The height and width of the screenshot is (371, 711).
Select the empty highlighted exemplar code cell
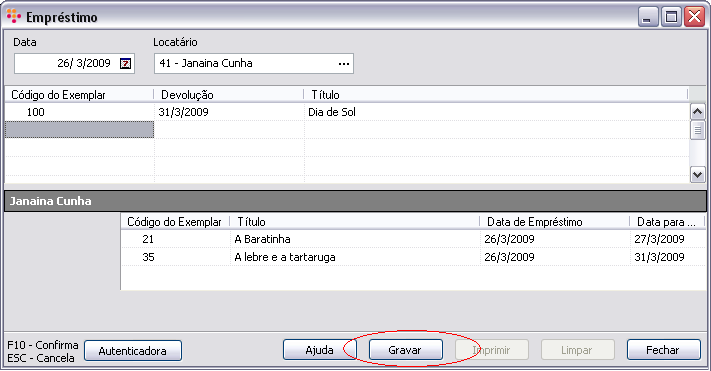point(79,130)
